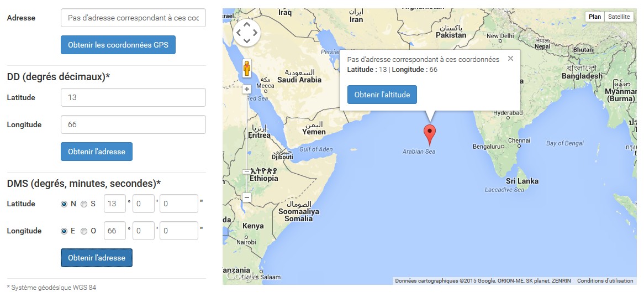This screenshot has width=644, height=297.
Task: Select the O longitude radio button
Action: tap(84, 231)
